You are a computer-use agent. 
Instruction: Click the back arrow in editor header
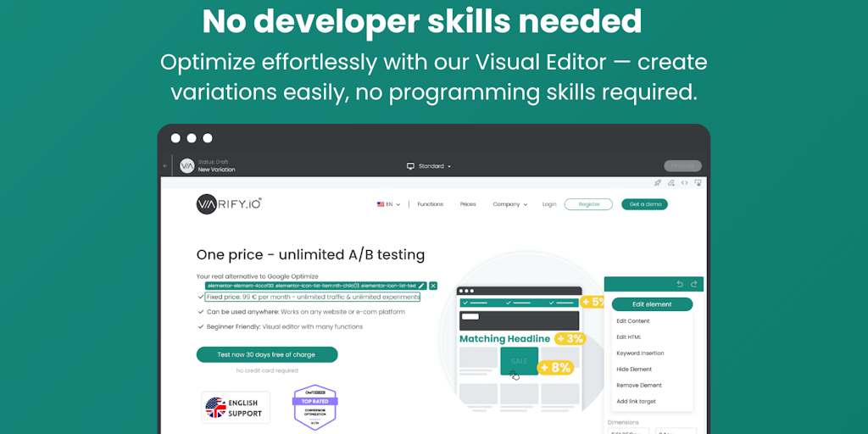click(165, 166)
